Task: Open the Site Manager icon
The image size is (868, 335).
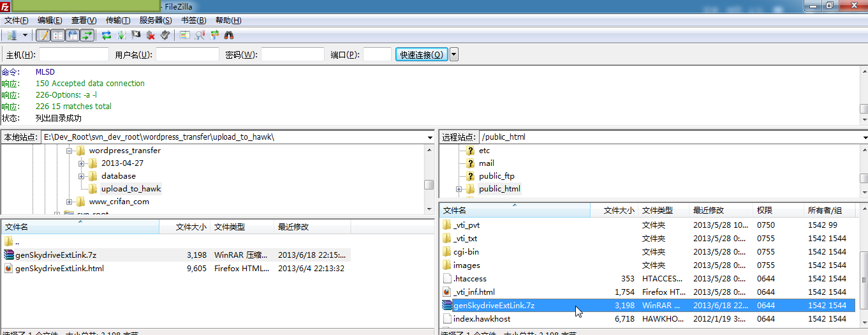Action: click(x=11, y=35)
